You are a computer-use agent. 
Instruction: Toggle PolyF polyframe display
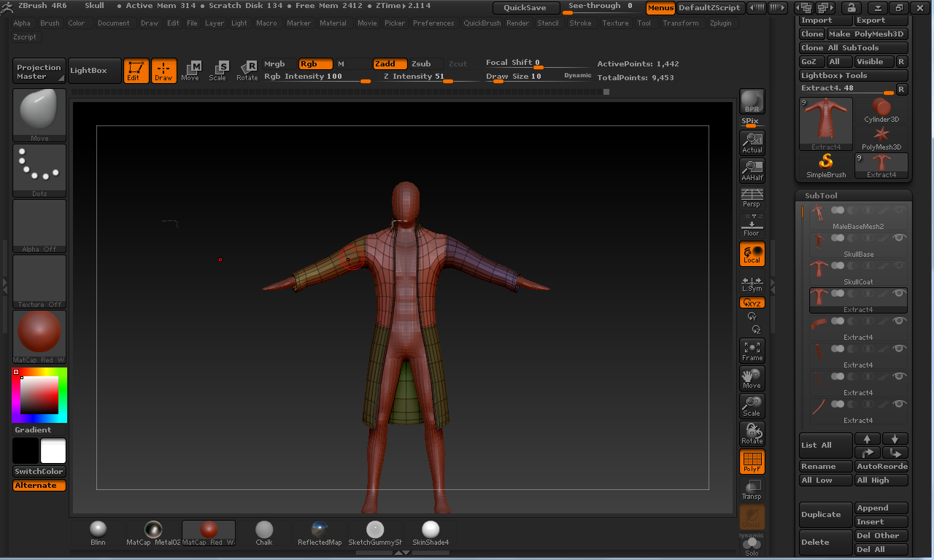[752, 462]
